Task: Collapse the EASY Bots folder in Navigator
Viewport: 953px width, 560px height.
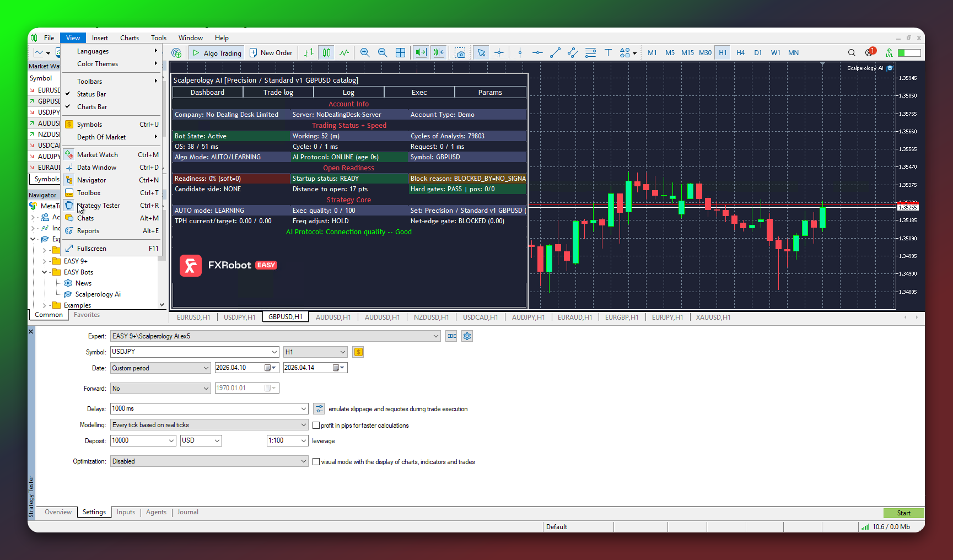Action: (x=44, y=272)
